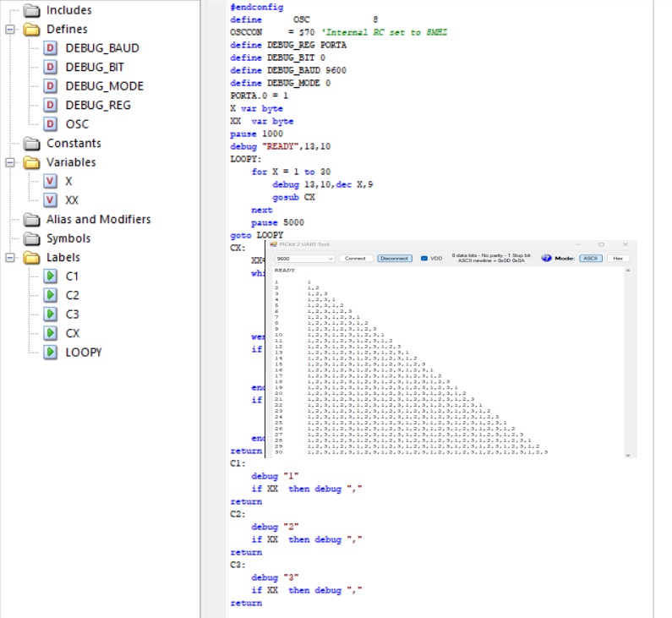Open the 9600 baud rate dropdown
The image size is (672, 618).
pos(330,258)
